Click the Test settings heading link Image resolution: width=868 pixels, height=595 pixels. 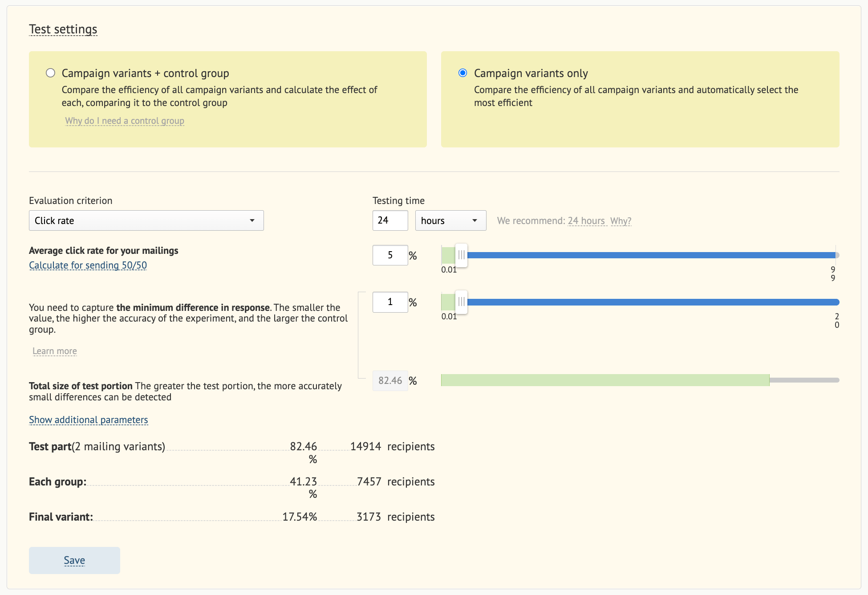click(63, 29)
